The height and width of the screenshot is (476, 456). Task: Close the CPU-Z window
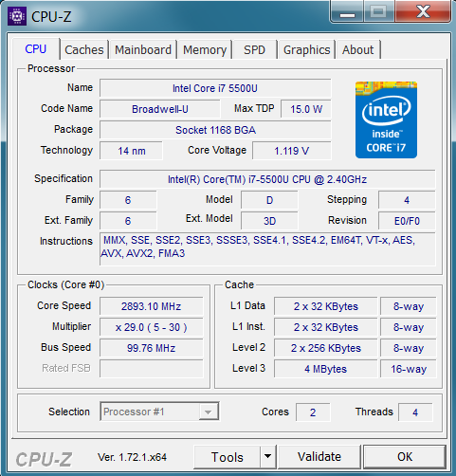coord(423,11)
